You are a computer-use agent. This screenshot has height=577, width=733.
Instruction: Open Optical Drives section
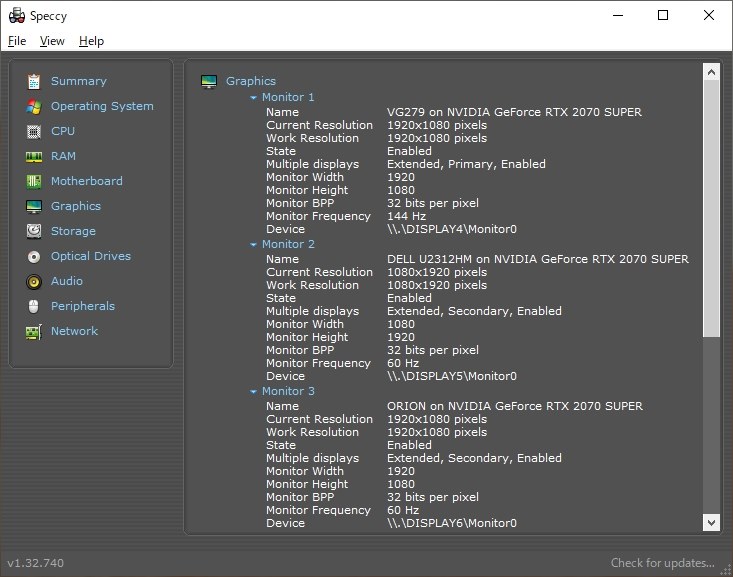click(x=91, y=256)
